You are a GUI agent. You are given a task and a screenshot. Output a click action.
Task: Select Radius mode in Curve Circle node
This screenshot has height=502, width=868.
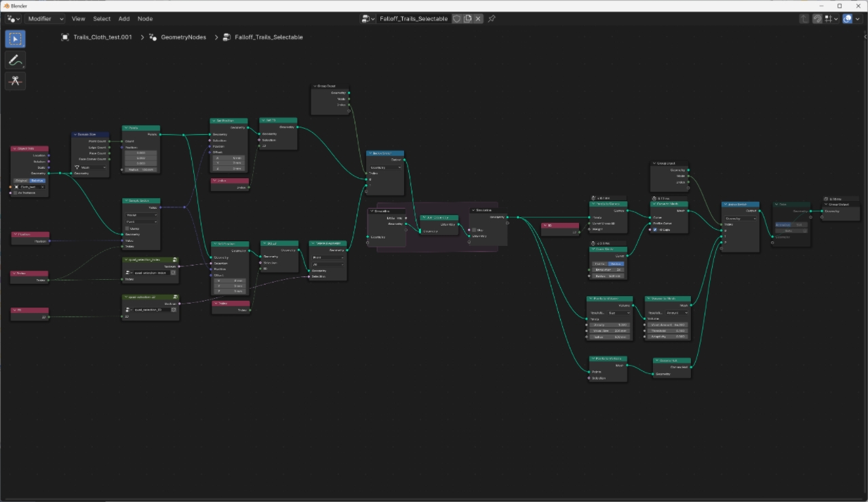(616, 264)
